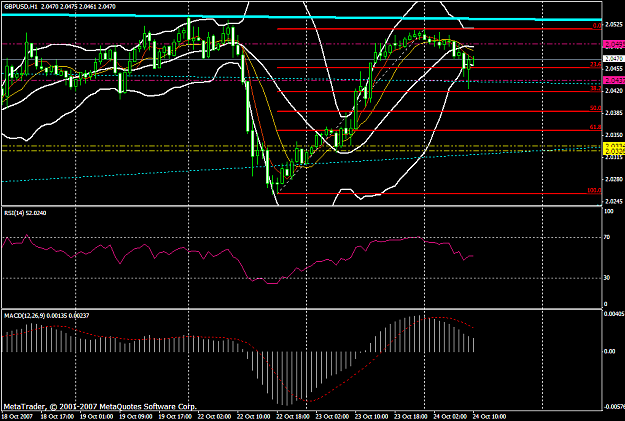
Task: Click the RSI 70 level scale value
Action: pyautogui.click(x=607, y=237)
